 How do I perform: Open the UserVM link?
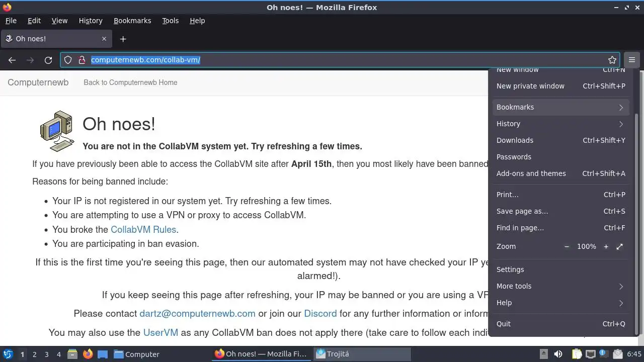point(160,333)
